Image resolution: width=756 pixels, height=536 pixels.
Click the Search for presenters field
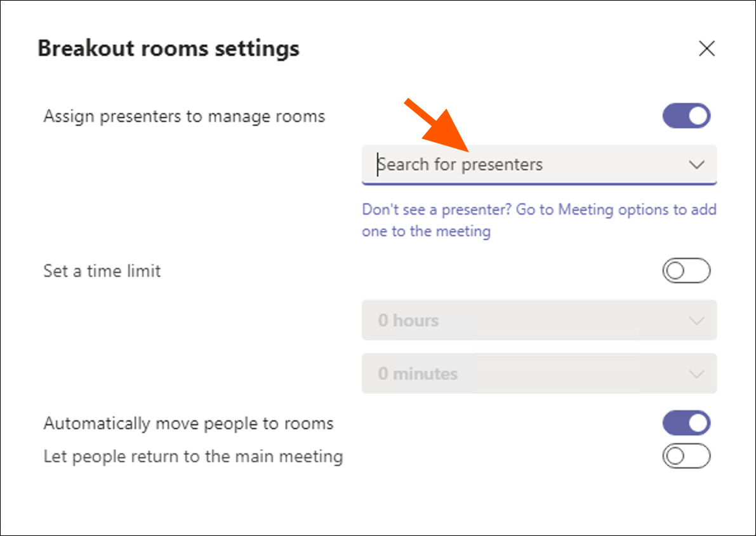coord(521,165)
